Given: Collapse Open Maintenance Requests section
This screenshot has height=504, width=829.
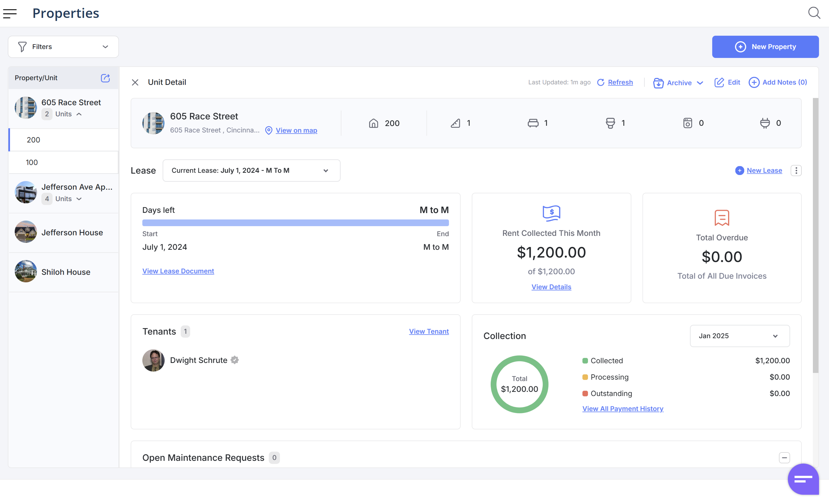Looking at the screenshot, I should (x=784, y=458).
